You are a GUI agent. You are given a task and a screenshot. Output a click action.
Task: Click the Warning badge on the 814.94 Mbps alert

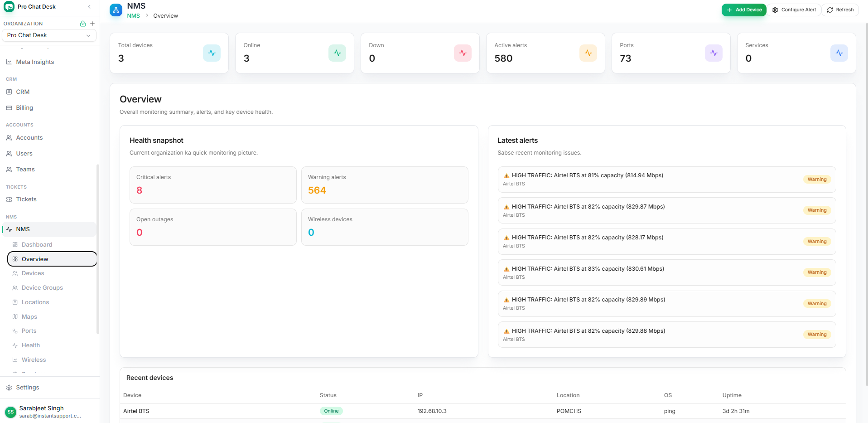tap(817, 180)
